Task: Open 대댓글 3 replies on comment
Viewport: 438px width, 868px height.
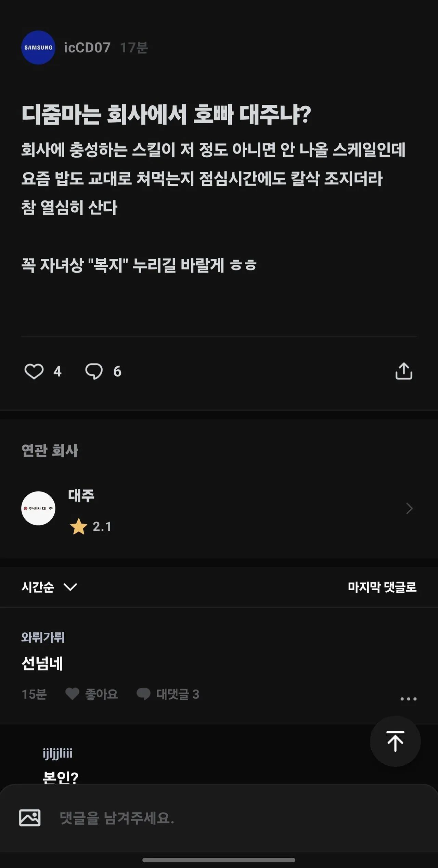Action: [168, 694]
